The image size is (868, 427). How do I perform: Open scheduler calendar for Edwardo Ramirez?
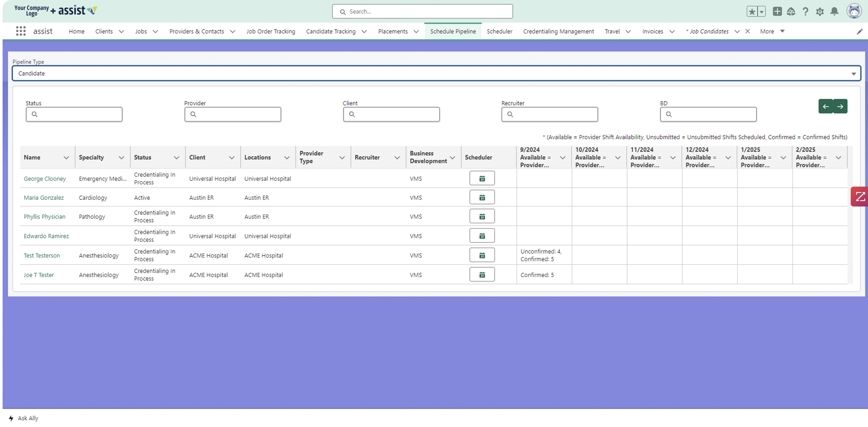point(482,236)
